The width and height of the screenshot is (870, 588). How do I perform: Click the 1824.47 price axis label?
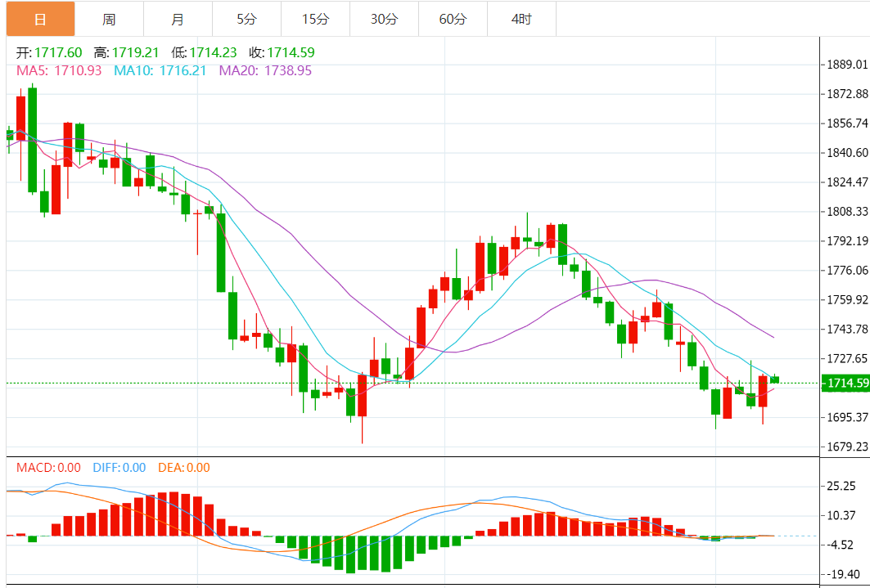tap(847, 182)
